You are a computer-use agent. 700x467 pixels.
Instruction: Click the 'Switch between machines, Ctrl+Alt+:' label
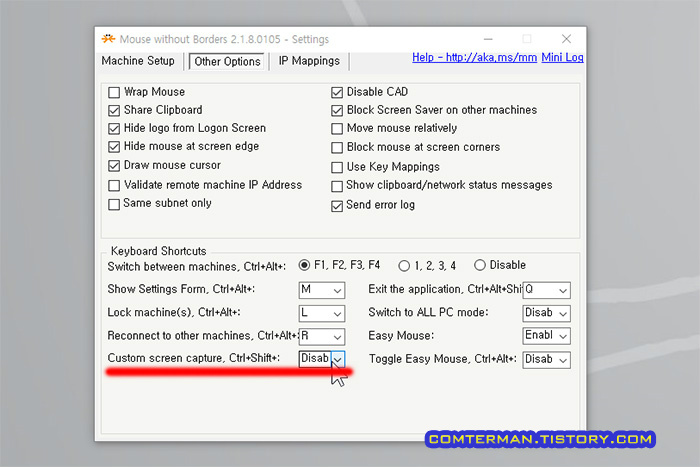(x=196, y=267)
